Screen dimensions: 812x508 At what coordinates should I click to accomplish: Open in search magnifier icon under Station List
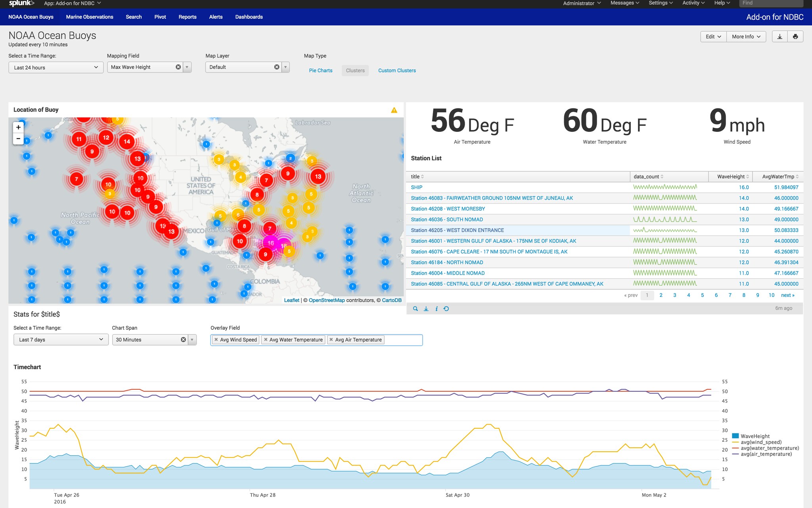click(415, 309)
